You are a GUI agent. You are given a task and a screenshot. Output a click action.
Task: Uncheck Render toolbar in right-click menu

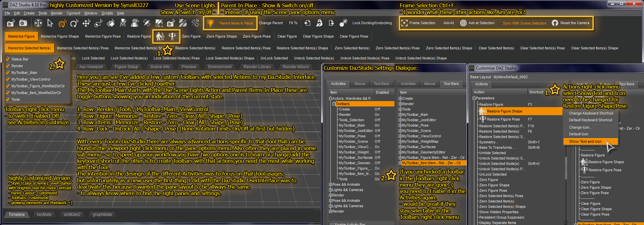click(x=8, y=66)
